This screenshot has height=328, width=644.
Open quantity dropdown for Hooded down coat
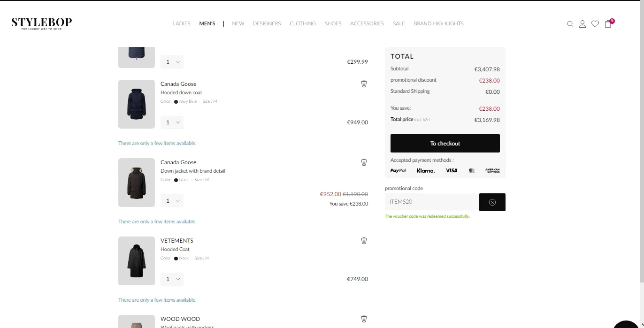coord(172,122)
